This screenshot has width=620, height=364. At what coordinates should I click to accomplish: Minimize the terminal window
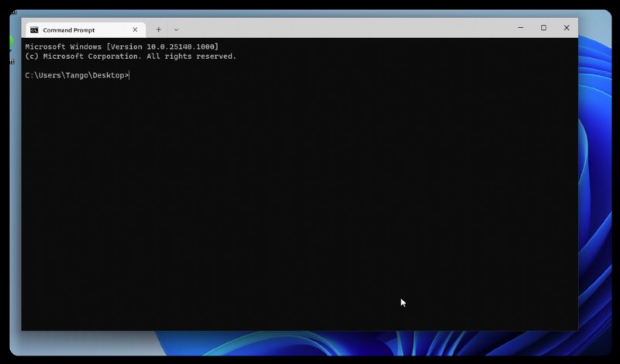[x=521, y=28]
